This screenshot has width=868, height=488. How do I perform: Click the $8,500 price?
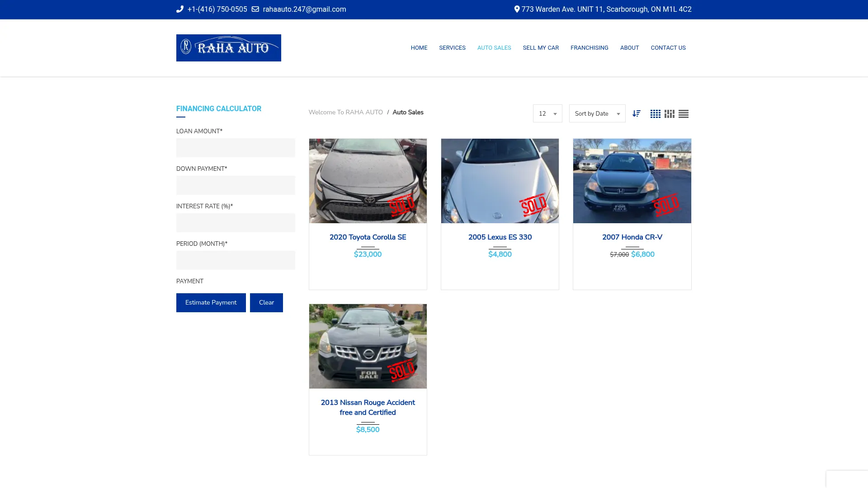(368, 430)
